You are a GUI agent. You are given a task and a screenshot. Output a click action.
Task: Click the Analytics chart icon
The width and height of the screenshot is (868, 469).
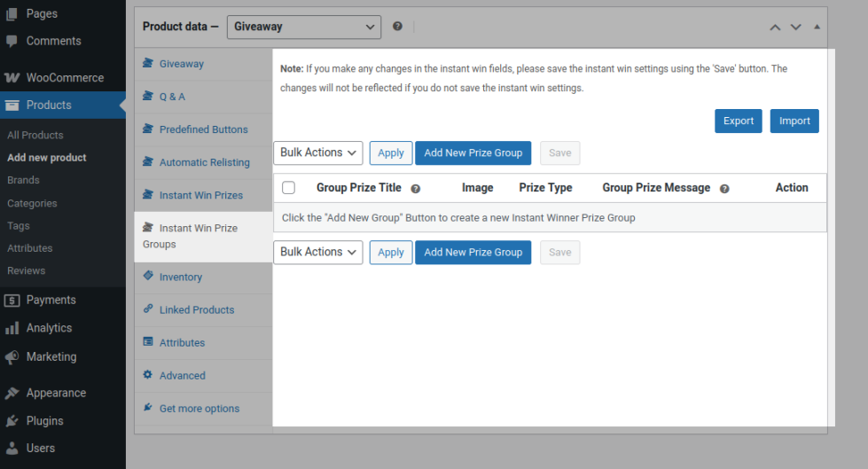(x=12, y=328)
